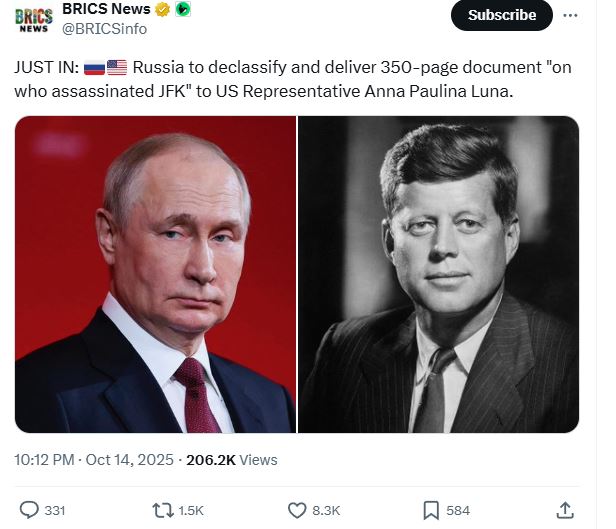Like the post with the heart icon
Screen dimensions: 616x529
pos(297,510)
